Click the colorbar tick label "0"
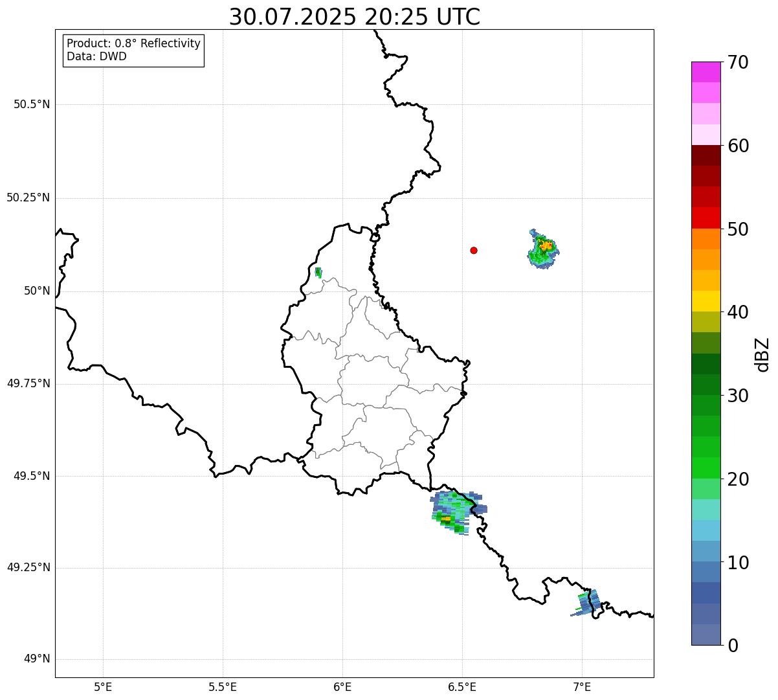Viewport: 778px width, 700px height. (x=733, y=645)
